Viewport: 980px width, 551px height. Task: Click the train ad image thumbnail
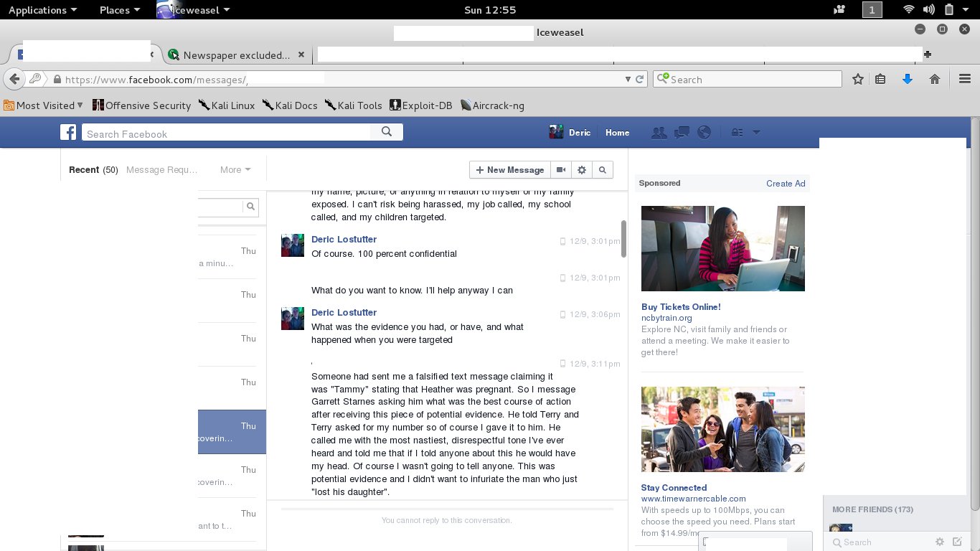(723, 248)
